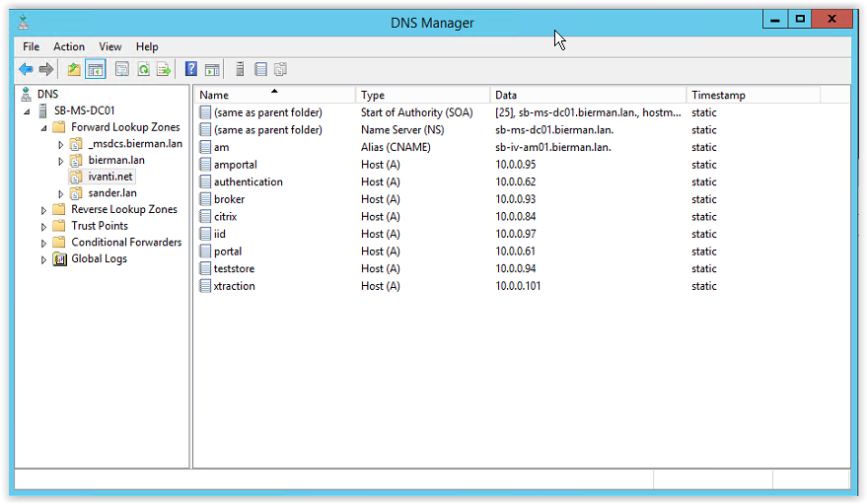Image resolution: width=867 pixels, height=504 pixels.
Task: Expand the Reverse Lookup Zones folder
Action: [x=43, y=210]
